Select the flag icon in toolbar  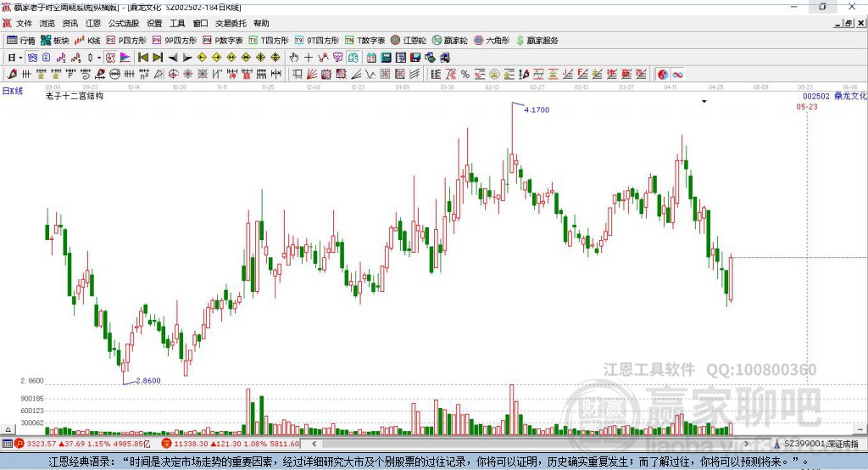125,58
